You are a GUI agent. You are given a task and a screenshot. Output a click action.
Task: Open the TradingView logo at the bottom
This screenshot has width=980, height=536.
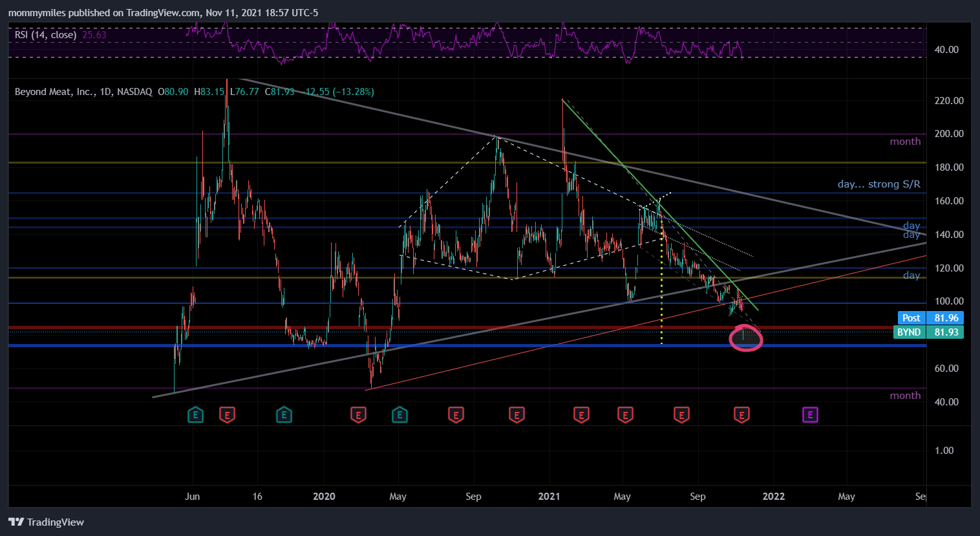tap(47, 522)
